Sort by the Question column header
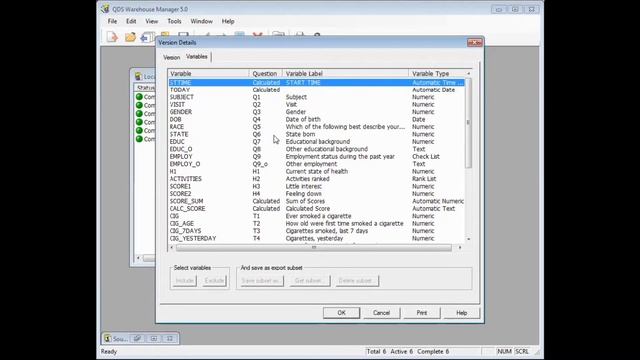This screenshot has height=360, width=640. [265, 73]
